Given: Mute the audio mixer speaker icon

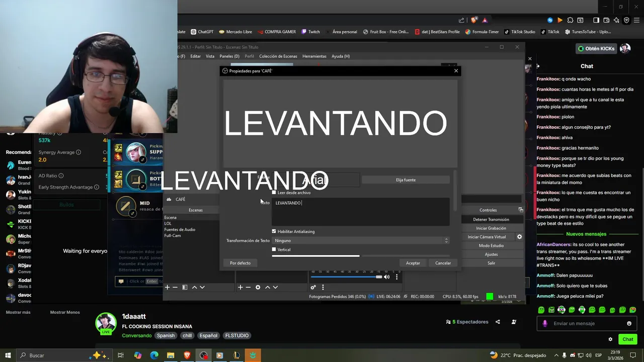Looking at the screenshot, I should tap(387, 277).
